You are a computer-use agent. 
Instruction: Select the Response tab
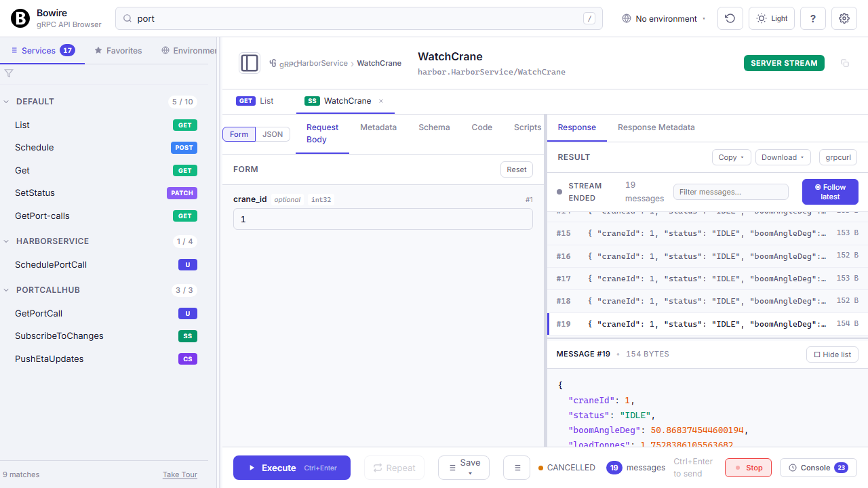(x=577, y=127)
